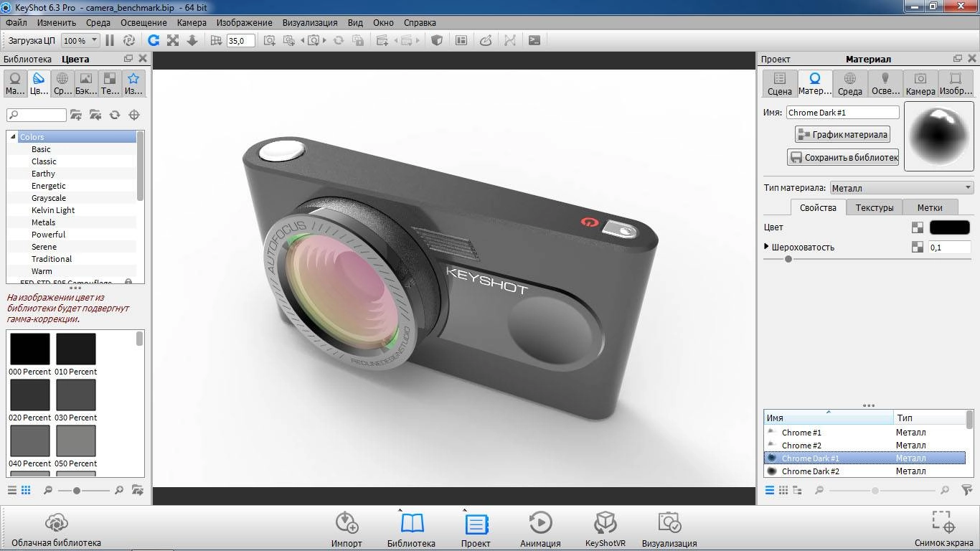Screen dimensions: 980x551
Task: Open the Сцена project tab
Action: [x=780, y=83]
